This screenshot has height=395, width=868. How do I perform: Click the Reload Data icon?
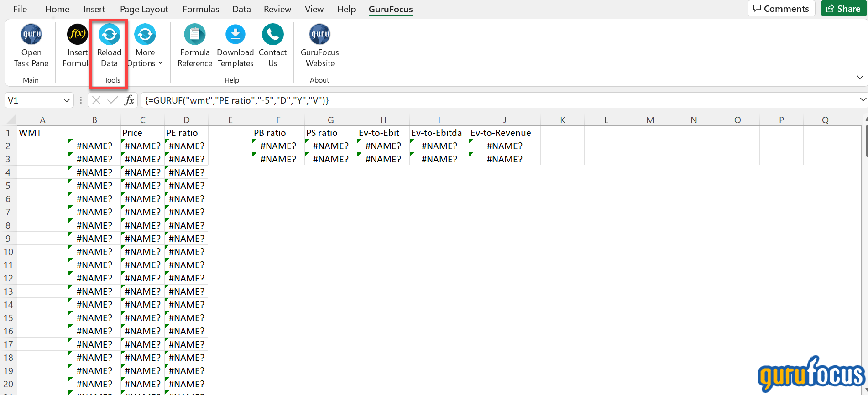(x=110, y=35)
